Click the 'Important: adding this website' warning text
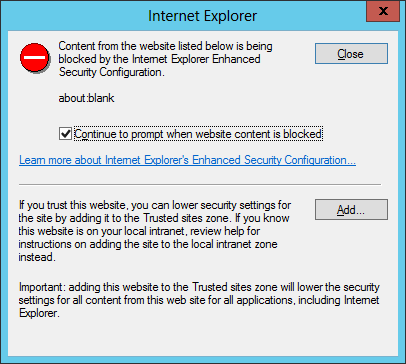The width and height of the screenshot is (406, 364). (199, 300)
